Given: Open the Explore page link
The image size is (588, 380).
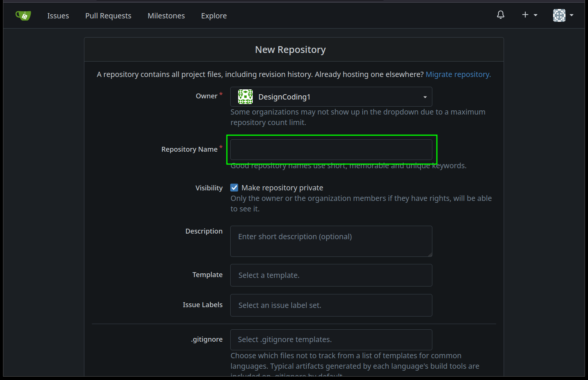Looking at the screenshot, I should [214, 16].
